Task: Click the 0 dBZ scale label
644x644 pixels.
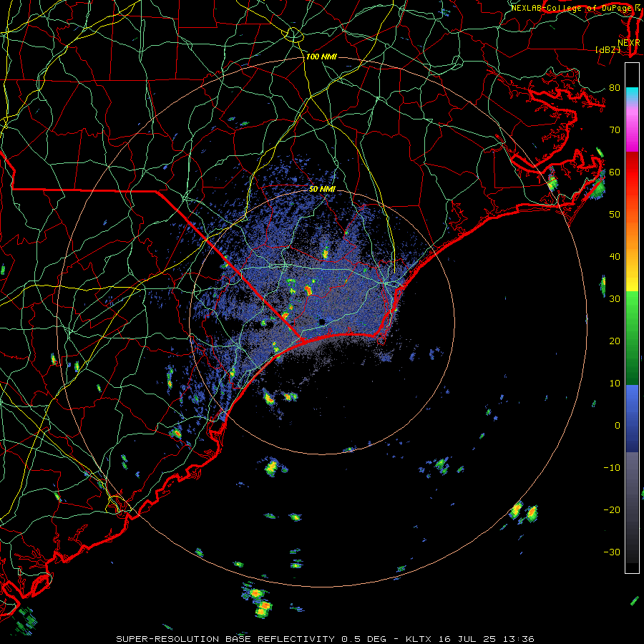Action: point(618,426)
